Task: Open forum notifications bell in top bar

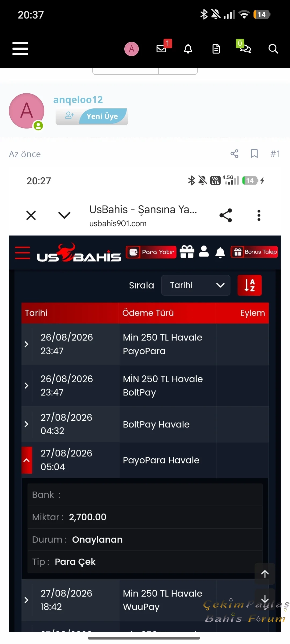Action: point(188,49)
